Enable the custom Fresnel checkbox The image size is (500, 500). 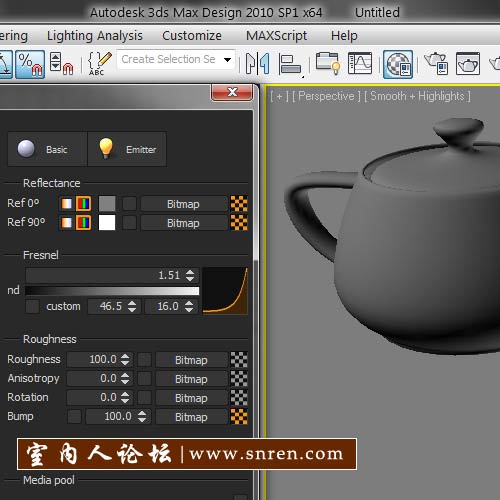(32, 306)
